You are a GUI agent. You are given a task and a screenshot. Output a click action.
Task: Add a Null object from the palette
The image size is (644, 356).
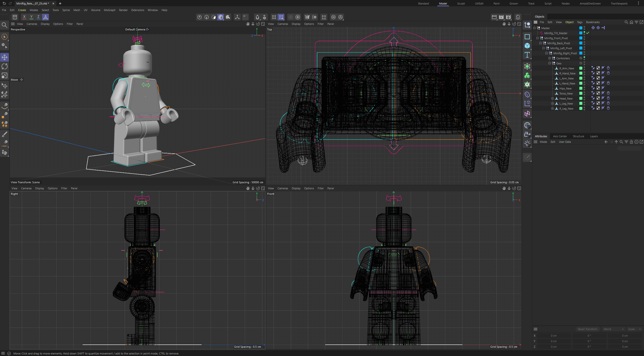(x=527, y=25)
